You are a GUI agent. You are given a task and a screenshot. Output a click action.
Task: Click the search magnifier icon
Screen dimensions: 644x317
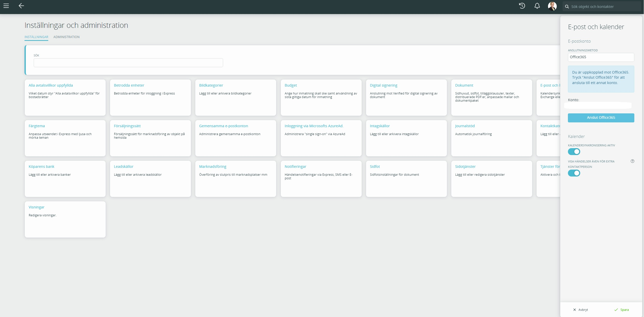point(567,7)
